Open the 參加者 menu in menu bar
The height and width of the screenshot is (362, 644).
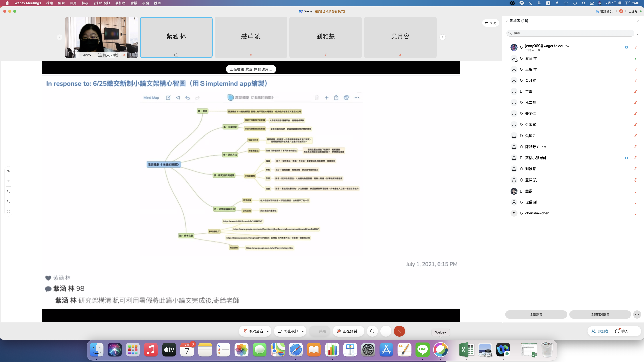tap(120, 3)
